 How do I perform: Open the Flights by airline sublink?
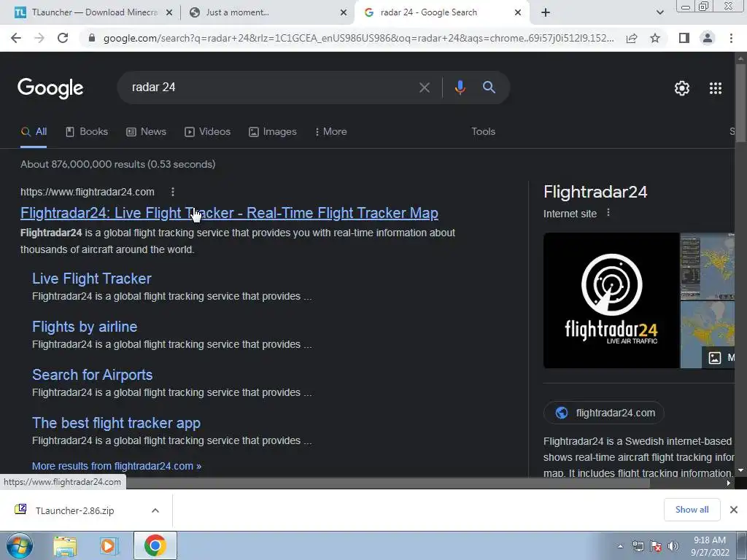[85, 327]
